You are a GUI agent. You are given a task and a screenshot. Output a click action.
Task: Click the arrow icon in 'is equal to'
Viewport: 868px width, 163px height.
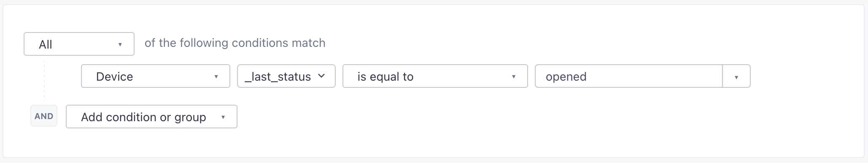tap(514, 76)
